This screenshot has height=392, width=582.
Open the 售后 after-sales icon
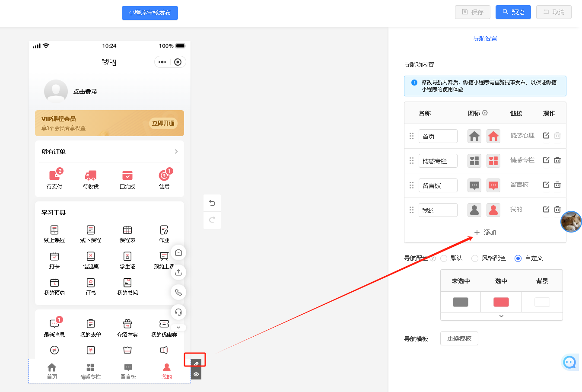tap(164, 175)
